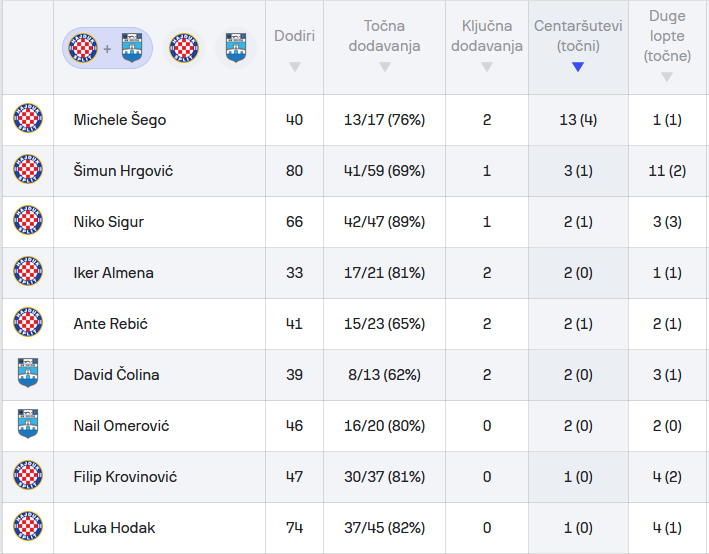Image resolution: width=709 pixels, height=554 pixels.
Task: Sort by Duge lopte column arrow
Action: (x=667, y=77)
